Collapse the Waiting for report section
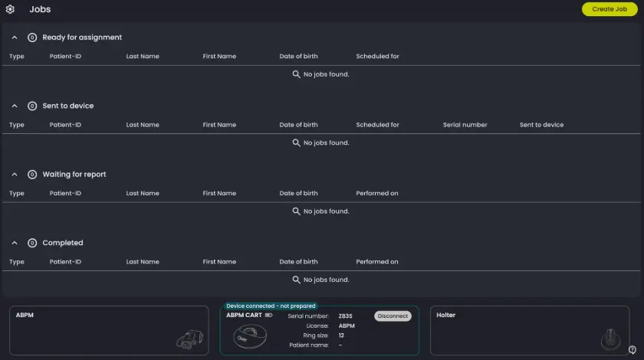This screenshot has width=644, height=360. 15,175
